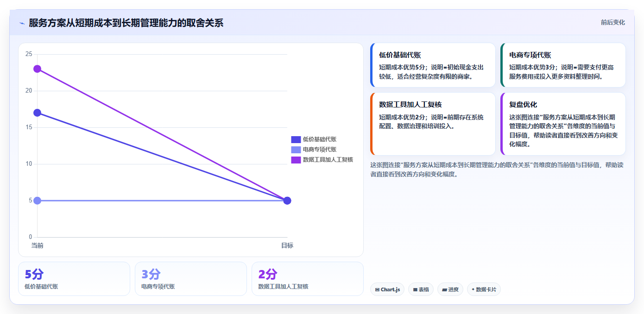Open the 低价基础代账 info card

pos(433,65)
